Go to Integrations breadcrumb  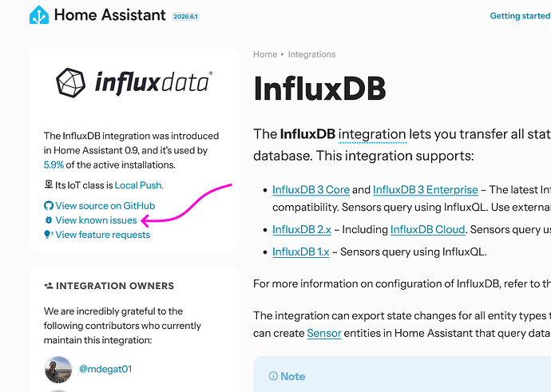tap(311, 54)
